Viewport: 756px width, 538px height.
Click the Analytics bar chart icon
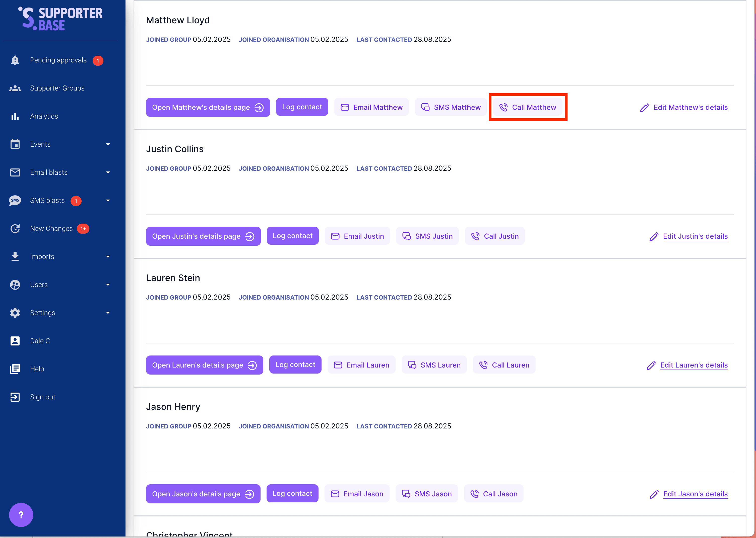click(x=15, y=116)
